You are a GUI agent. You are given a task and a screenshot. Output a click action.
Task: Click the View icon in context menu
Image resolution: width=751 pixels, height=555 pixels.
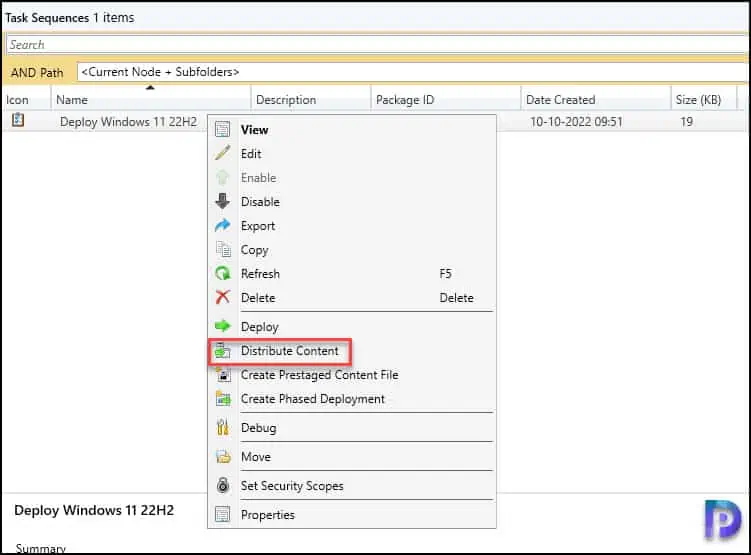tap(222, 129)
